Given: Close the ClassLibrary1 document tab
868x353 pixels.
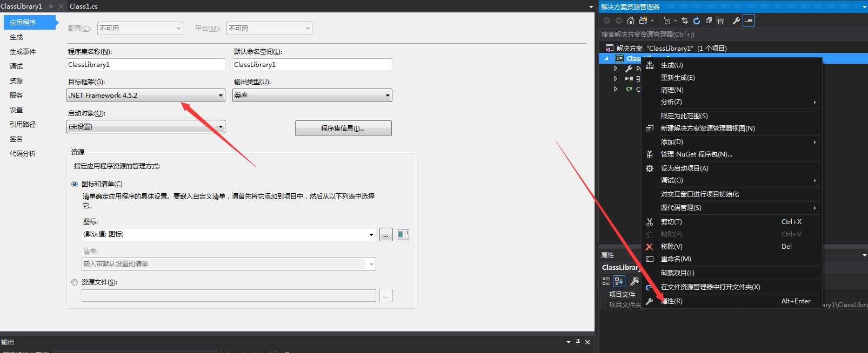Looking at the screenshot, I should (61, 6).
